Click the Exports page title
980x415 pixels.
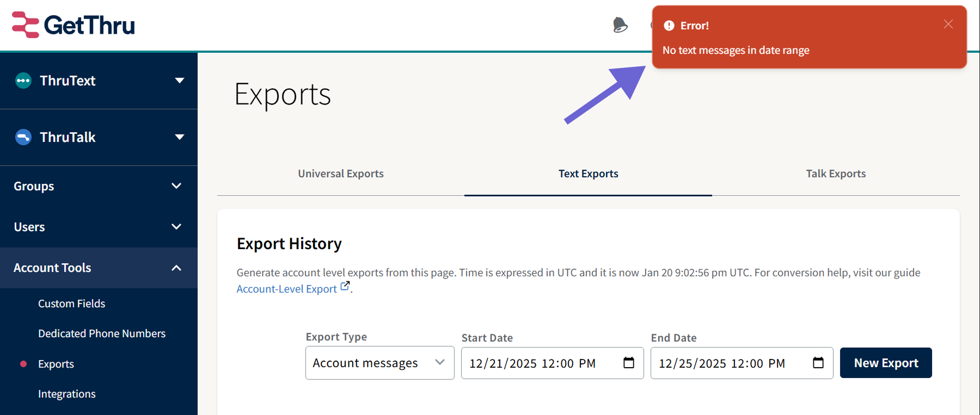pyautogui.click(x=283, y=94)
